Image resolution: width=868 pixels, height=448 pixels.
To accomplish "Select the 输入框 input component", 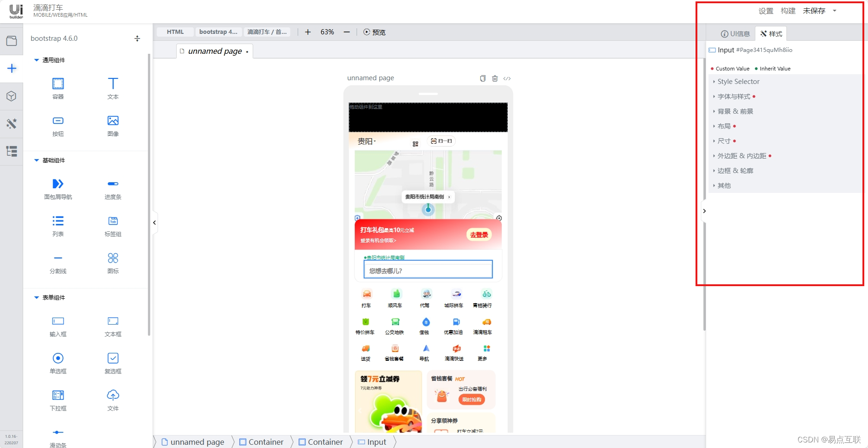I will tap(58, 326).
